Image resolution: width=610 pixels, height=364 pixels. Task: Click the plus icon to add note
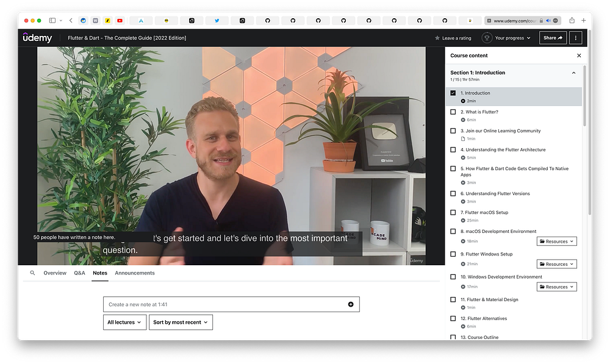[351, 304]
